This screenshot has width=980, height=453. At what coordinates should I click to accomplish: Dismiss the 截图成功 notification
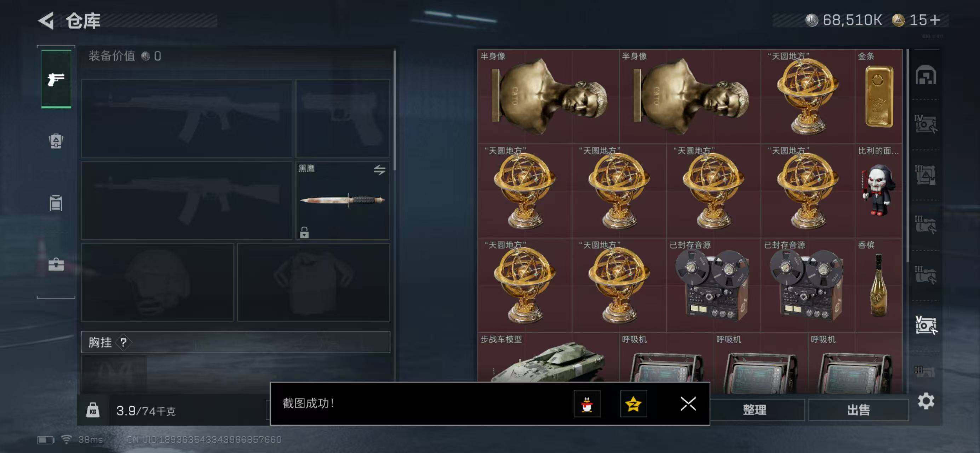[688, 403]
